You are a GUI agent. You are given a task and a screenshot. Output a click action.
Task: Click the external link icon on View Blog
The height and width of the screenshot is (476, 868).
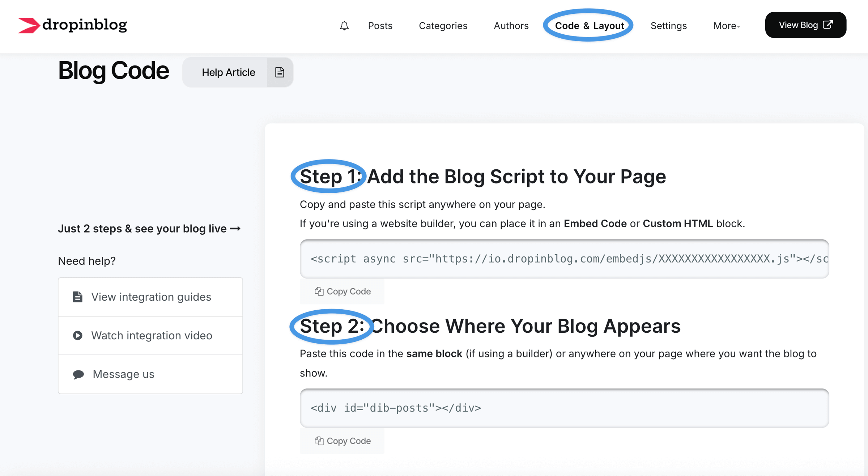click(x=828, y=25)
